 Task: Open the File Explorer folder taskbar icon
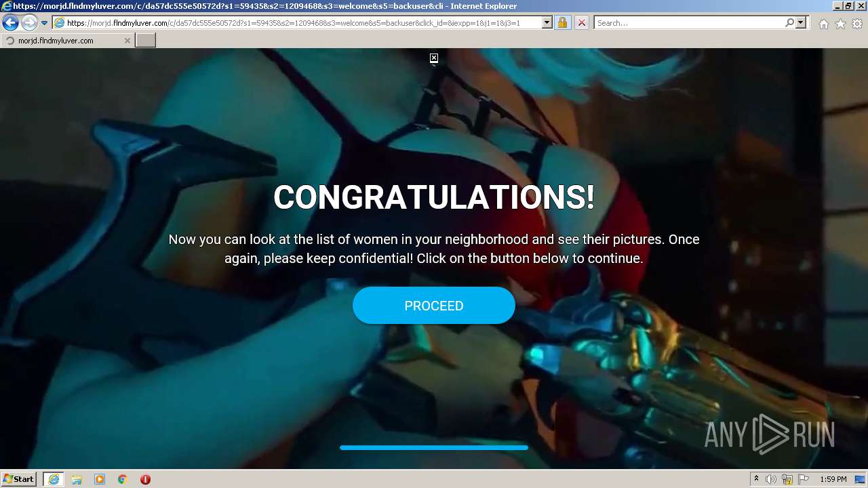pos(77,479)
